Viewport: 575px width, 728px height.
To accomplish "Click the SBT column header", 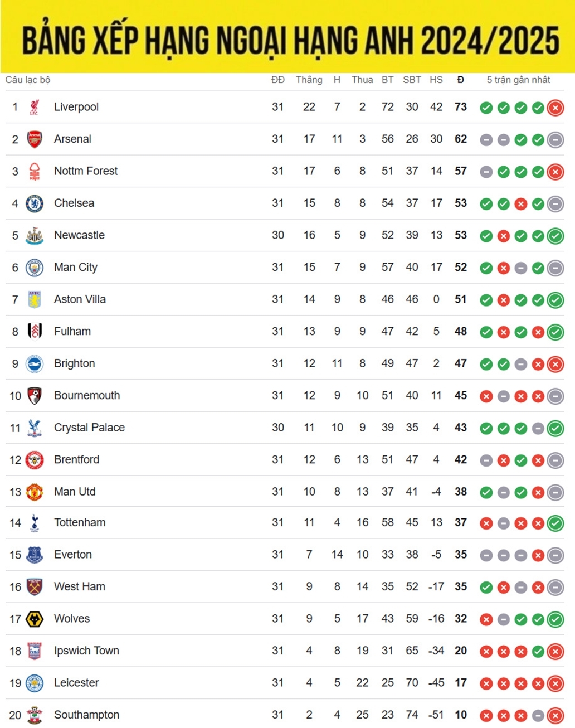I will 412,80.
